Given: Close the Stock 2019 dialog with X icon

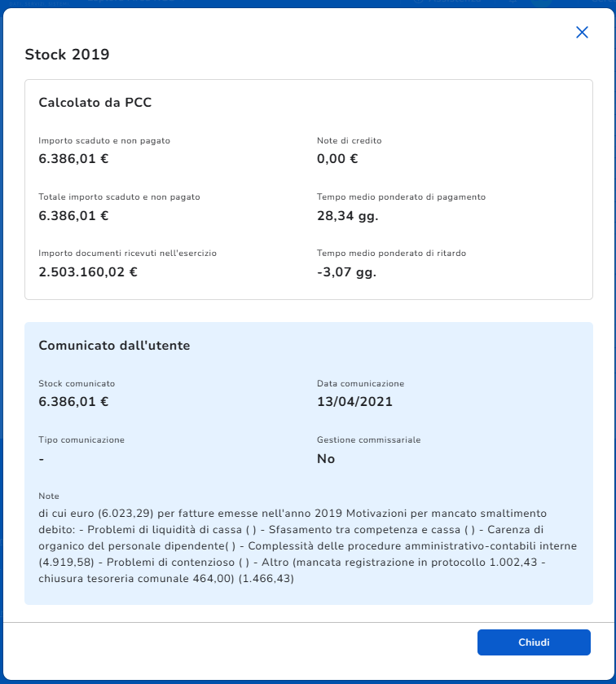Looking at the screenshot, I should point(582,33).
